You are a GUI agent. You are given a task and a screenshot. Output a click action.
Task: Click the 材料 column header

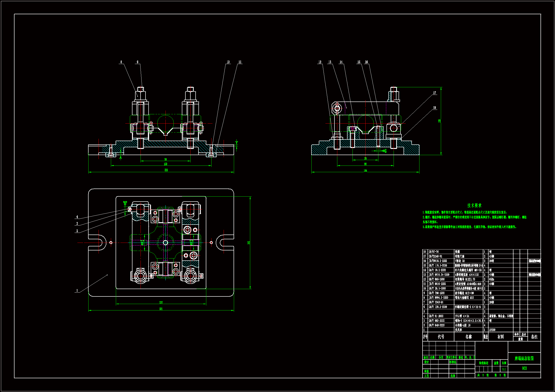click(501, 337)
